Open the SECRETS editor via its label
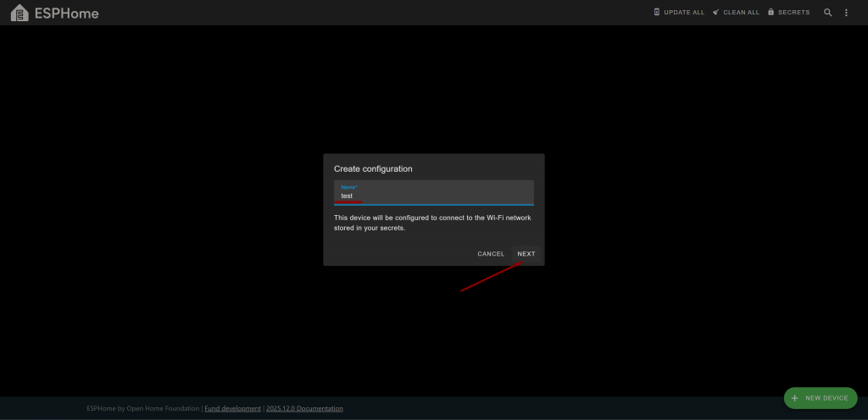This screenshot has height=420, width=868. 793,13
